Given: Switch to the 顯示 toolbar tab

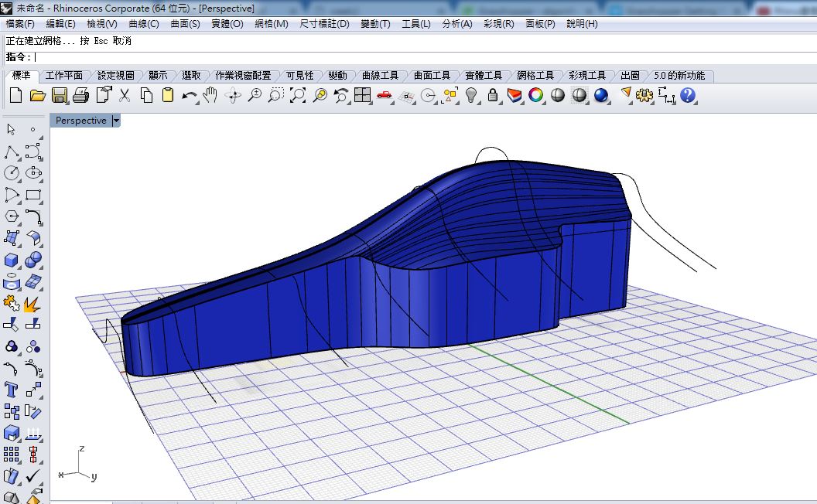Looking at the screenshot, I should pyautogui.click(x=158, y=76).
